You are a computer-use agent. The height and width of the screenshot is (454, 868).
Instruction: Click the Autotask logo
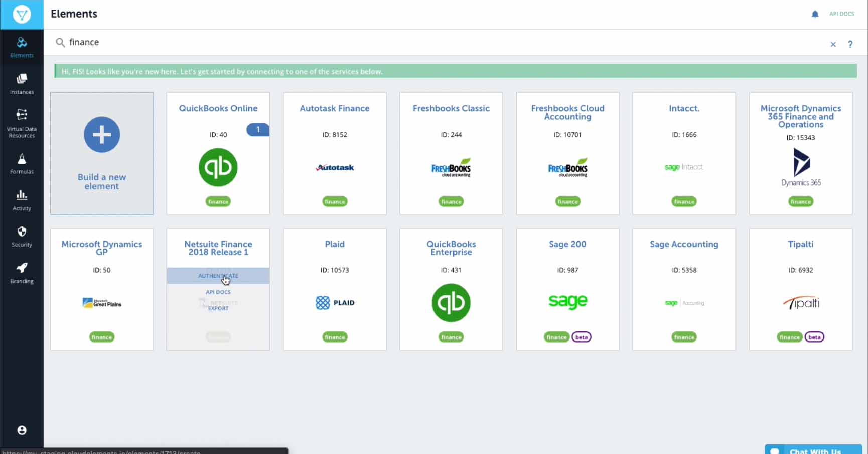tap(335, 167)
